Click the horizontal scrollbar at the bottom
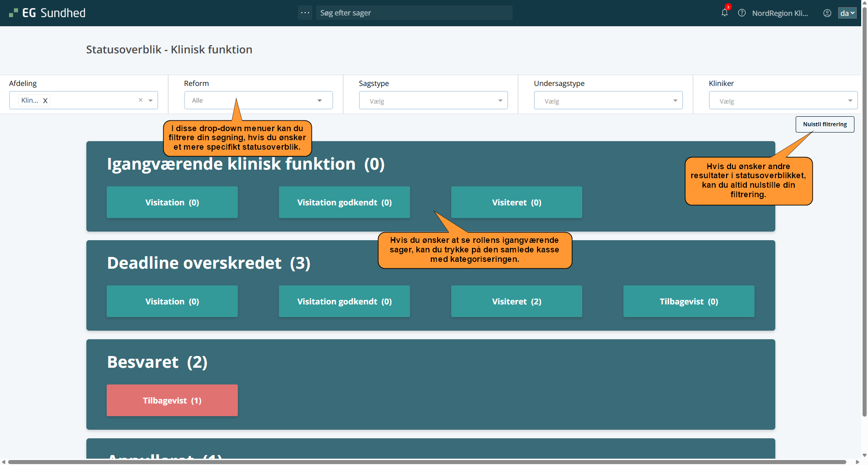868x465 pixels. pyautogui.click(x=427, y=462)
